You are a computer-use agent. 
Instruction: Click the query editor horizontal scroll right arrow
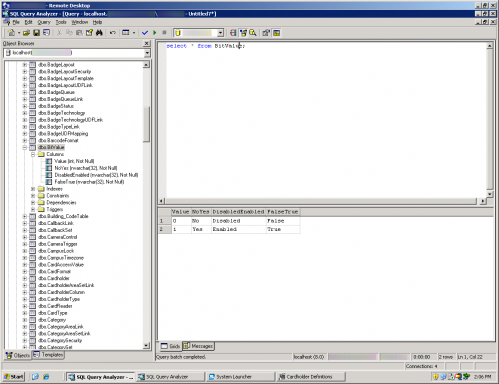(x=483, y=201)
